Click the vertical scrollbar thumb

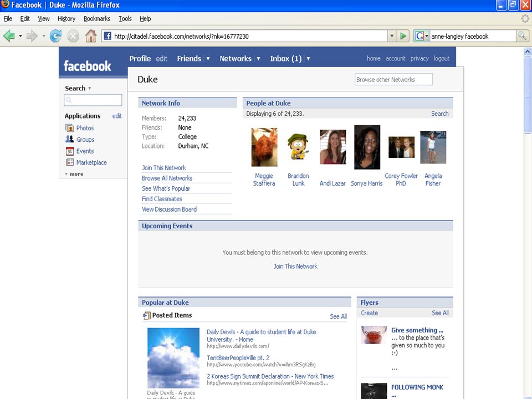coord(528,95)
